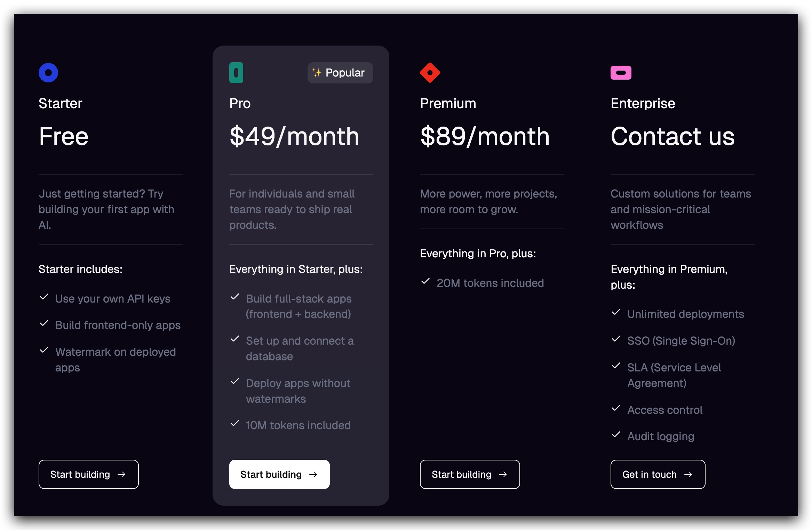Click the green Pro plan icon
The image size is (812, 530).
[x=236, y=73]
